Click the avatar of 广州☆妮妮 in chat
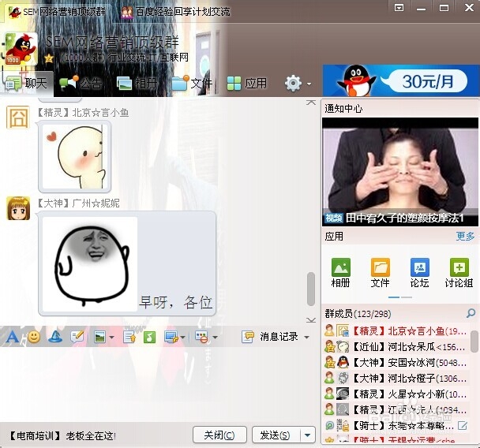The width and height of the screenshot is (480, 448). click(18, 208)
